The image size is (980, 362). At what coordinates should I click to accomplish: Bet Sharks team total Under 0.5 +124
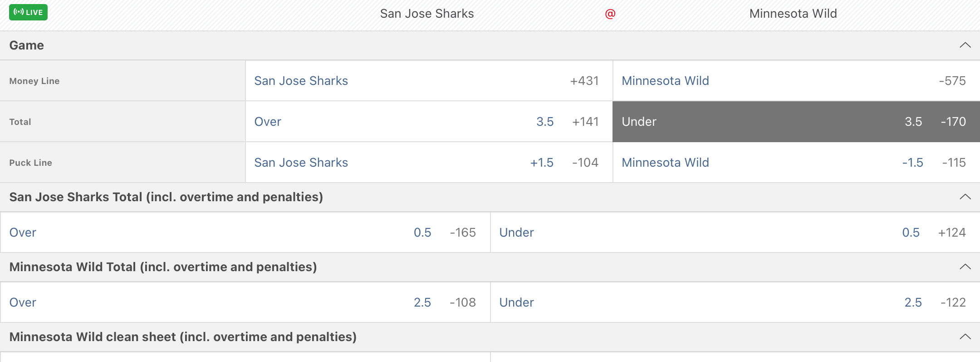click(735, 233)
